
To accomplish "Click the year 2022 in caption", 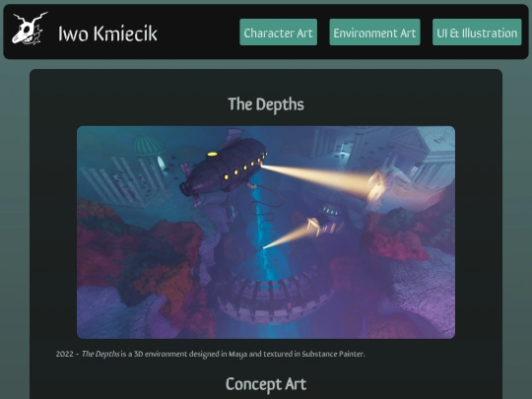I will click(64, 354).
